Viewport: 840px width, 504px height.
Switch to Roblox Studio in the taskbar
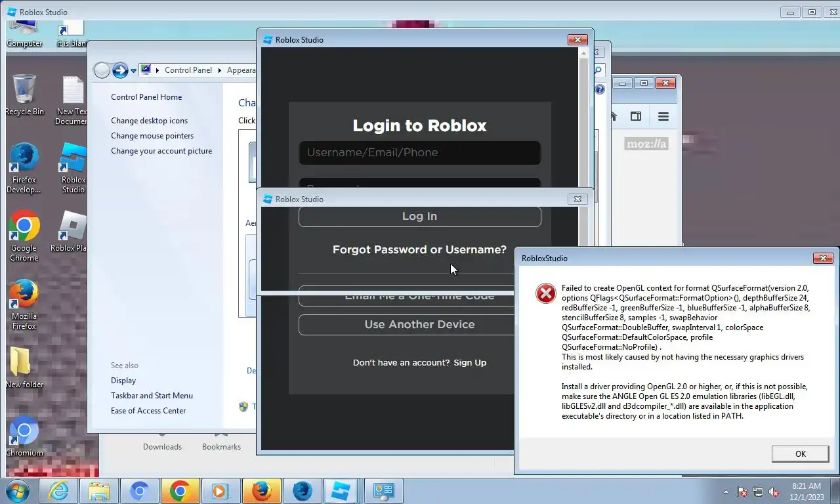[342, 491]
